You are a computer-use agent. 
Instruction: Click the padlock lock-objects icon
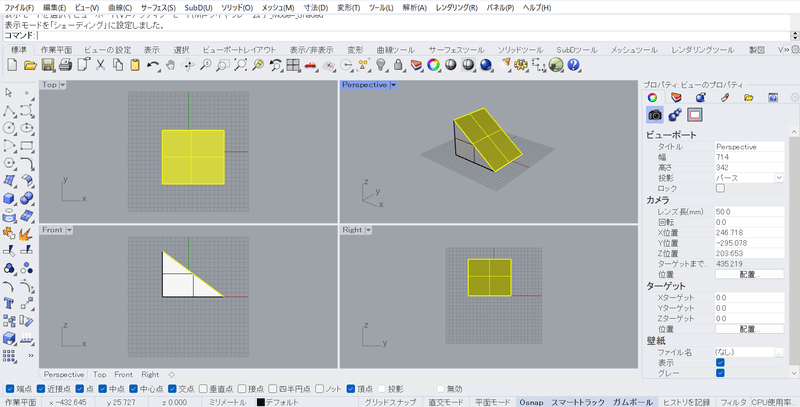pos(398,65)
